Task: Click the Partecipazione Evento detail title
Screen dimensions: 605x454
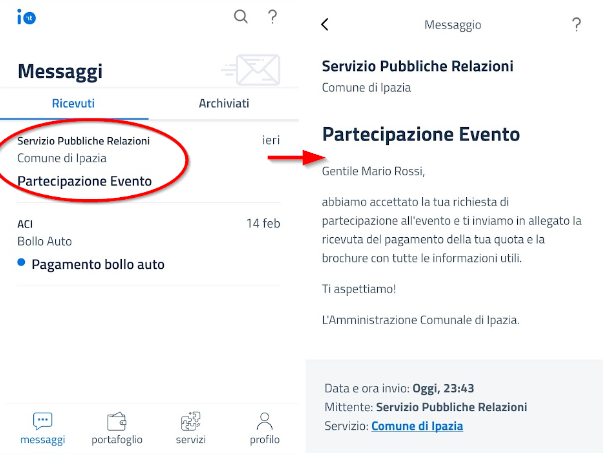Action: (421, 134)
